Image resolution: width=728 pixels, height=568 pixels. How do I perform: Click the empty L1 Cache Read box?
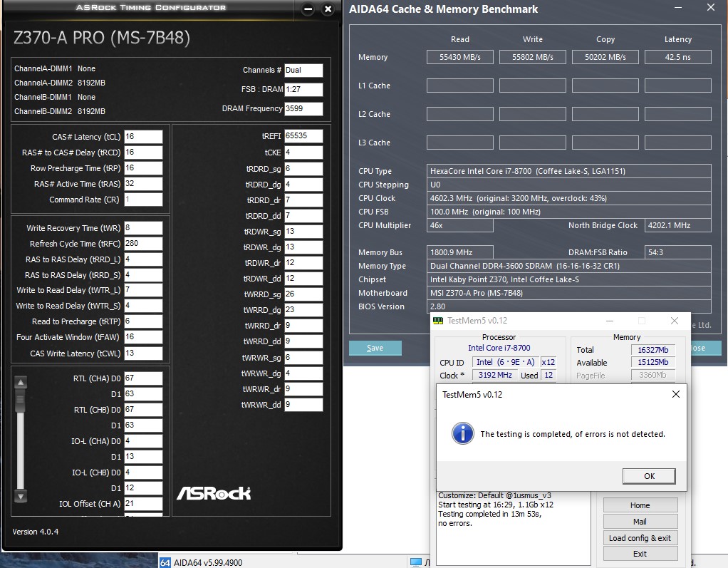point(460,86)
